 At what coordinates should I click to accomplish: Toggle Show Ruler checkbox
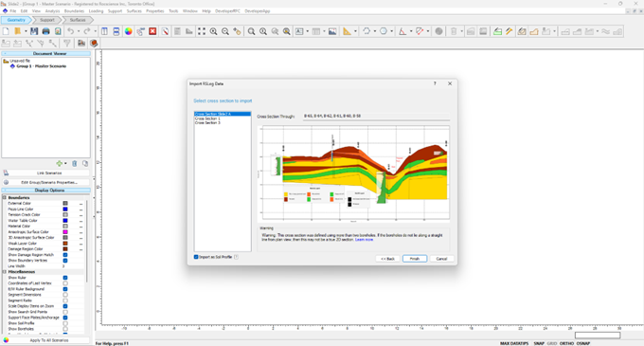tap(65, 278)
